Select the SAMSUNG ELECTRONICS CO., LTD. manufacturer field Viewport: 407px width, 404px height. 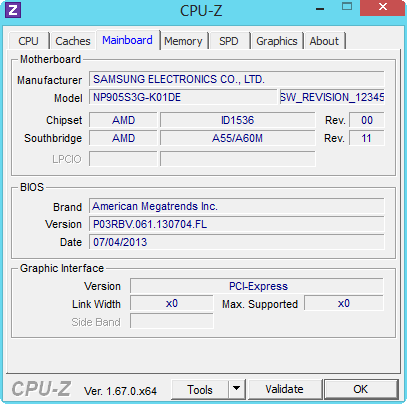pos(237,79)
